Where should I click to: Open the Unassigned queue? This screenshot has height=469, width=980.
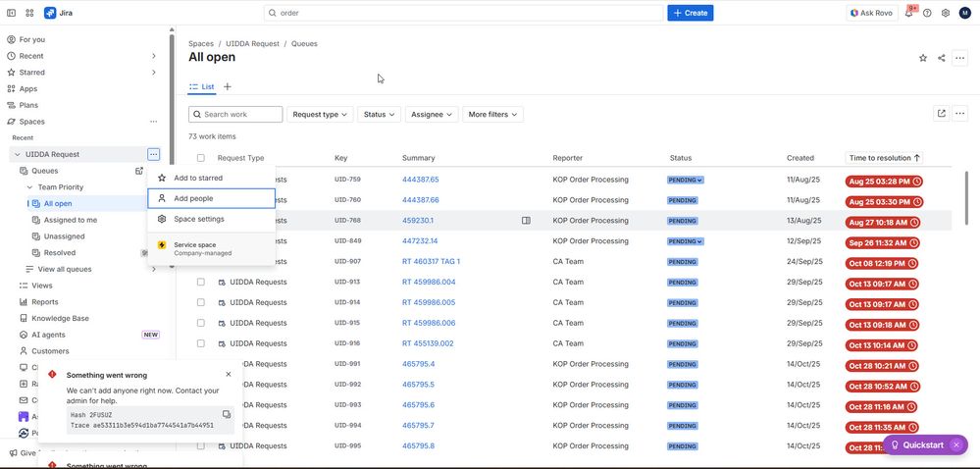coord(65,236)
